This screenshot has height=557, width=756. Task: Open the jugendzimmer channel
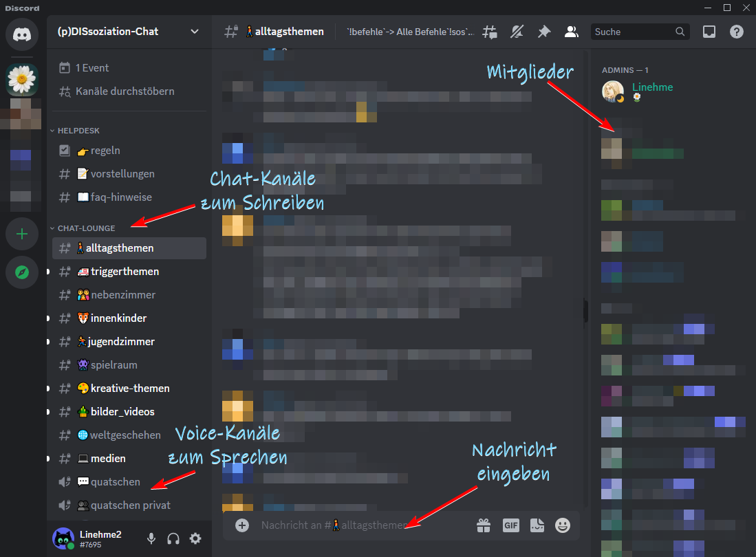point(129,342)
